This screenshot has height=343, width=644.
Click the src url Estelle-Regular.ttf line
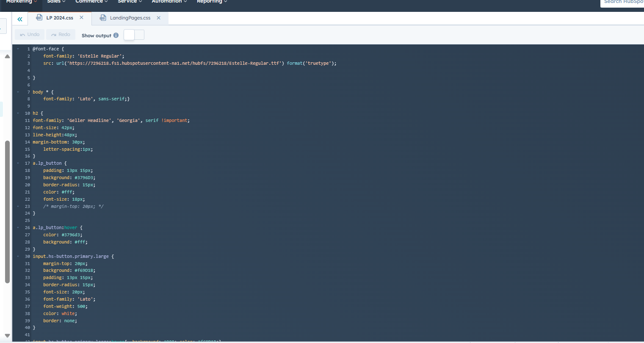[x=190, y=63]
